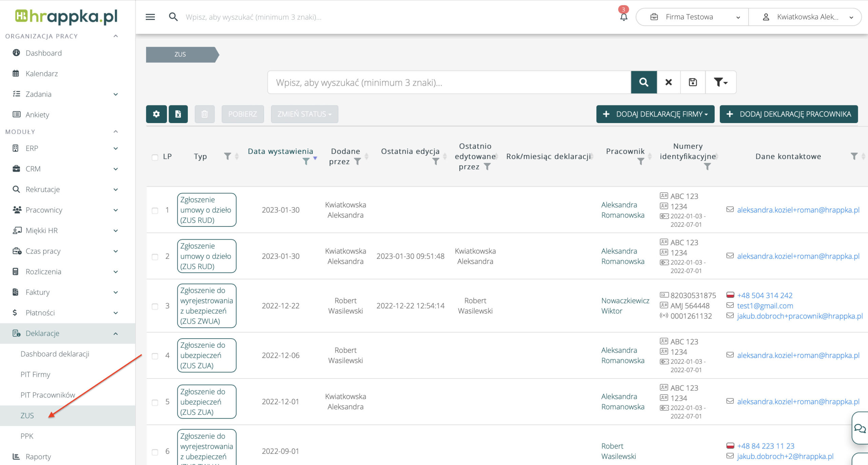Run search with the magnifier button

pos(644,82)
